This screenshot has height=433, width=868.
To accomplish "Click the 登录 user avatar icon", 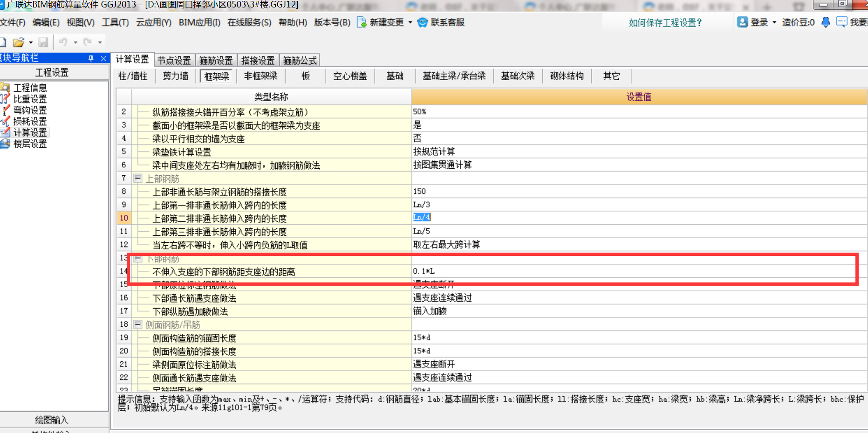I will 743,22.
